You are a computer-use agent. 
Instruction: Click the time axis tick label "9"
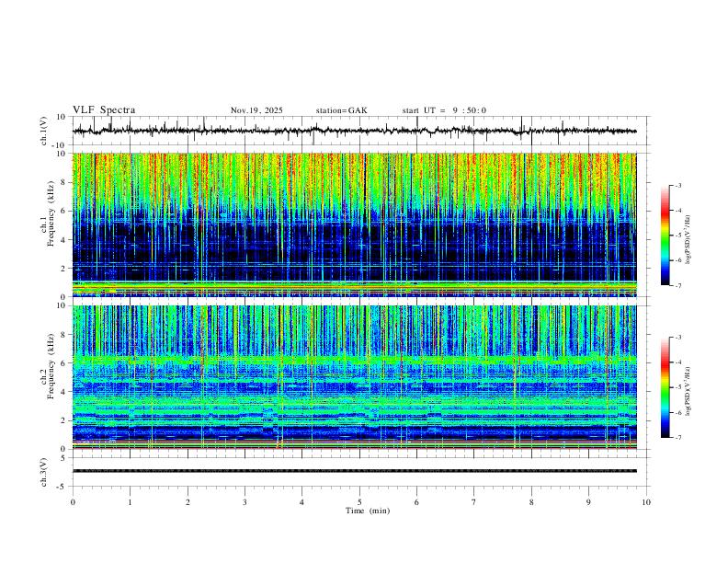click(588, 502)
